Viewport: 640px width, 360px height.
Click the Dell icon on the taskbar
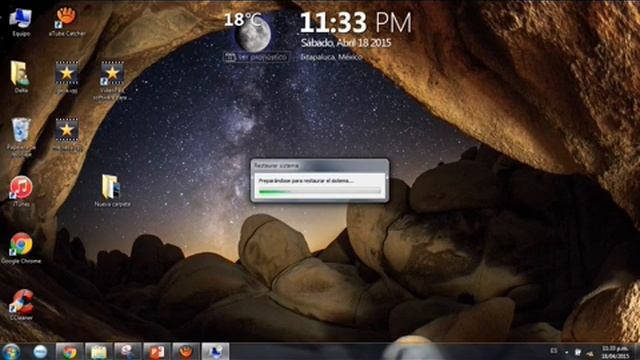tap(40, 352)
